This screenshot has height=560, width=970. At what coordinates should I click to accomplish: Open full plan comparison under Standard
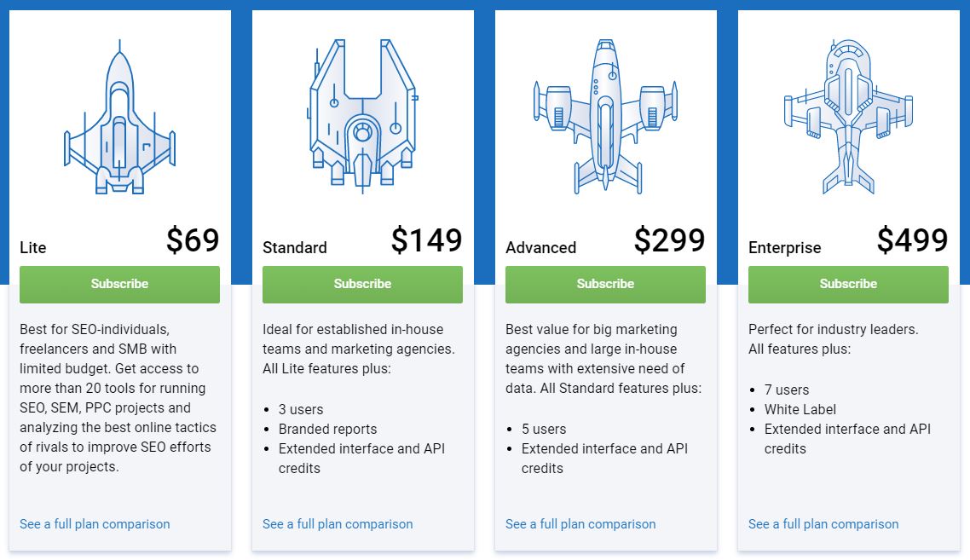coord(338,524)
